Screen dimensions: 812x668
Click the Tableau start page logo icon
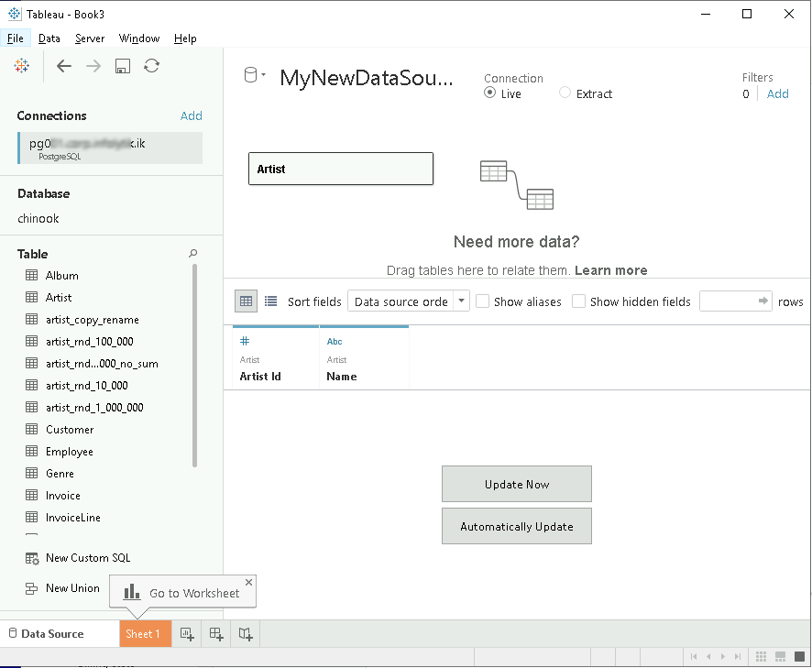click(21, 66)
